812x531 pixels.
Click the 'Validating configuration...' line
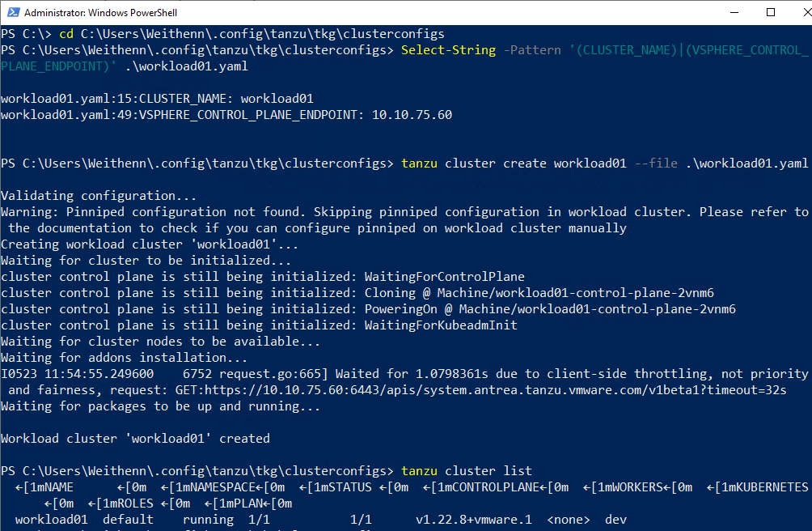[99, 196]
